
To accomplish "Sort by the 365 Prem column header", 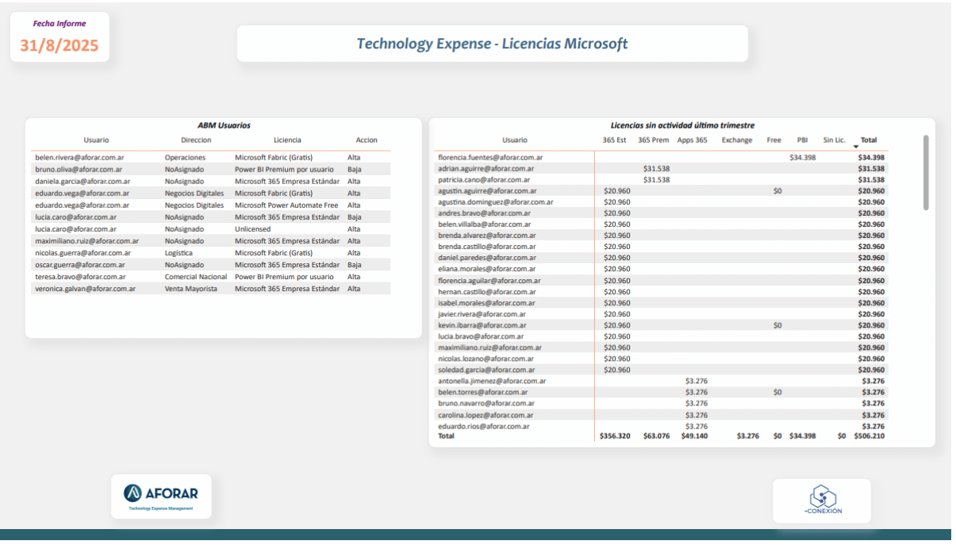I will point(654,140).
